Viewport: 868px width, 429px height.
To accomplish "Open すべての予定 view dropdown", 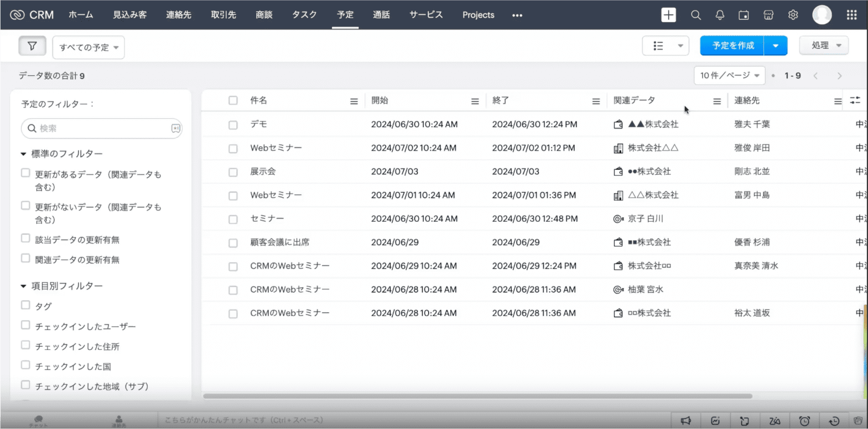I will tap(89, 47).
